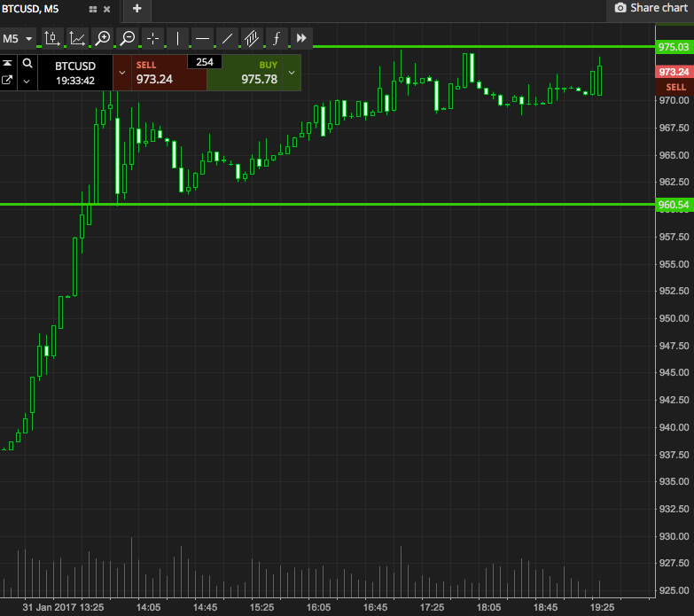Screen dimensions: 694x616
Task: Activate the crosshair cursor tool
Action: coord(152,38)
